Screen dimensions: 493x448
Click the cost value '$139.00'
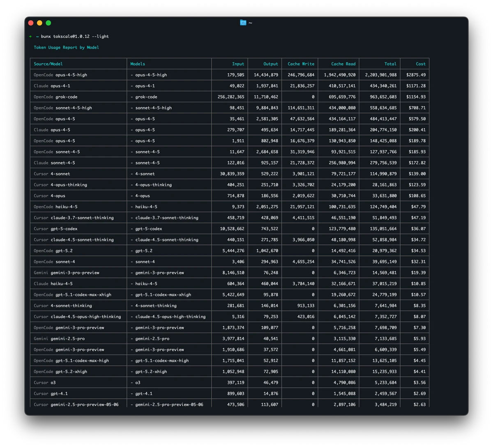click(x=417, y=174)
